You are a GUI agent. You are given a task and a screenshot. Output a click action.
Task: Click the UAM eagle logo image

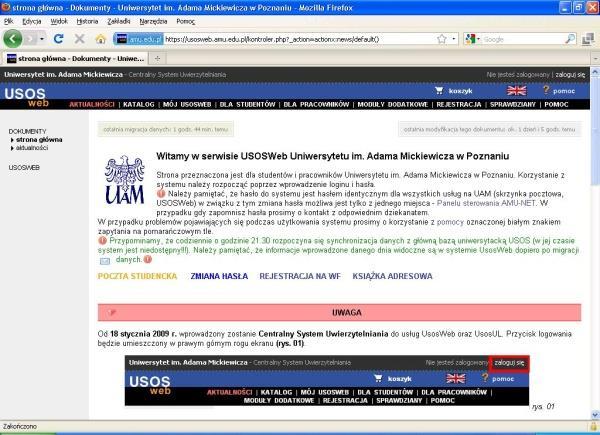point(125,179)
